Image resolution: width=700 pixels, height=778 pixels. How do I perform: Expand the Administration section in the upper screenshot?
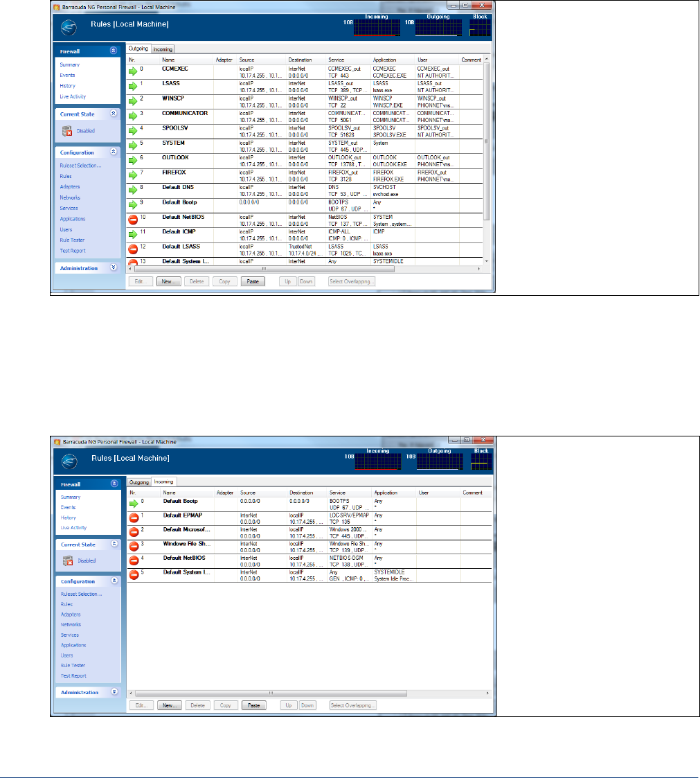[x=114, y=267]
